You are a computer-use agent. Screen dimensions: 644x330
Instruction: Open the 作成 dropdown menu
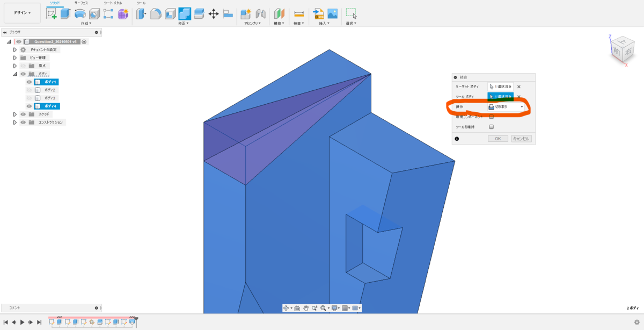[86, 24]
